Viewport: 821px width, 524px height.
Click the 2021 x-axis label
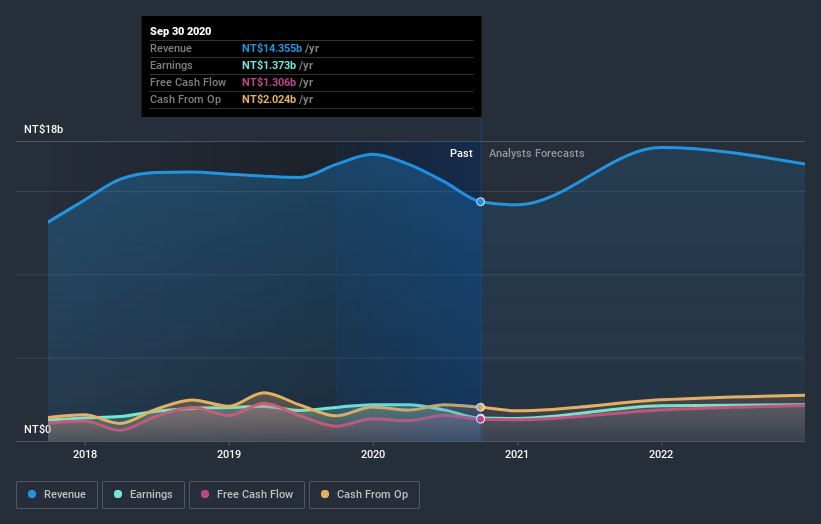517,454
